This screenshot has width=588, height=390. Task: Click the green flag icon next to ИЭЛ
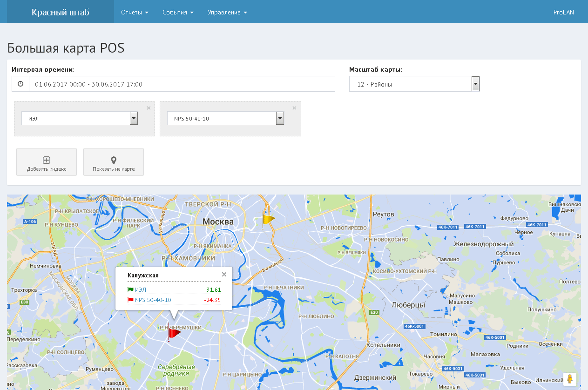coord(131,289)
